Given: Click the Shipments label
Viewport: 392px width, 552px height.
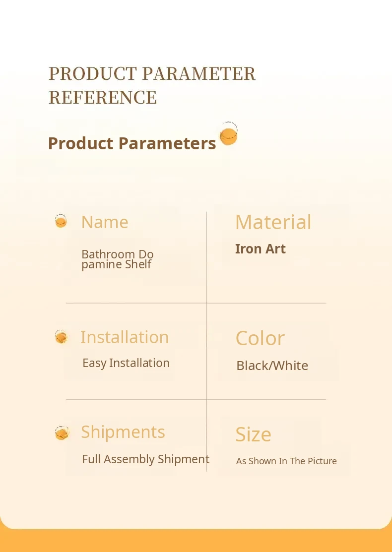Looking at the screenshot, I should tap(123, 432).
